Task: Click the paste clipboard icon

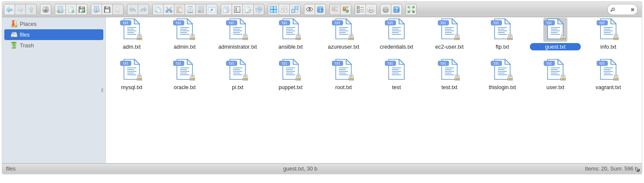Action: click(x=180, y=9)
